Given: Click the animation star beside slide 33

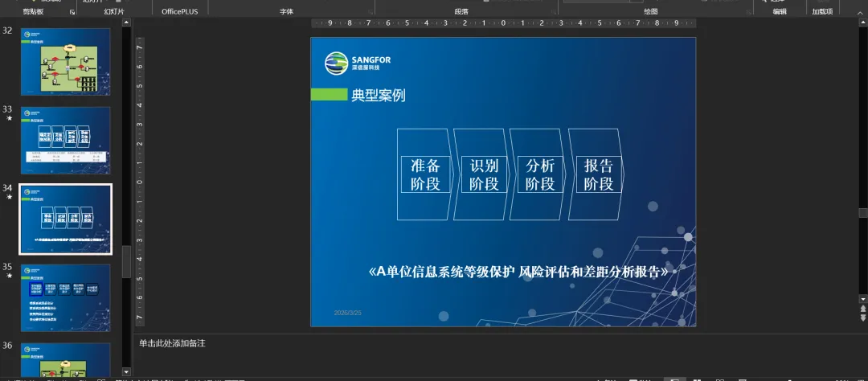Looking at the screenshot, I should click(x=8, y=118).
